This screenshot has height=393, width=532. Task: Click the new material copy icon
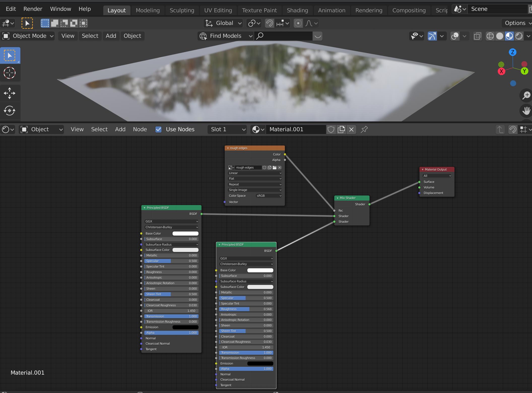tap(341, 129)
